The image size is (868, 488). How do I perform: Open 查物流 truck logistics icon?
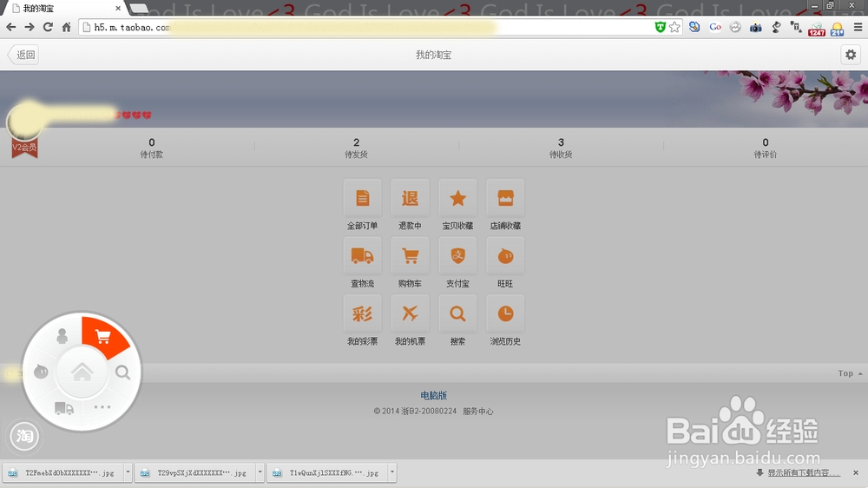pos(363,256)
